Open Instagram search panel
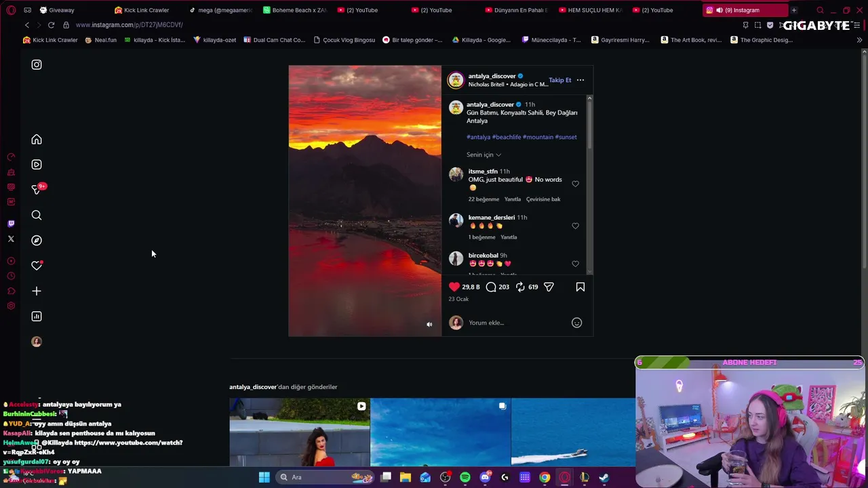Viewport: 868px width, 488px height. coord(37,216)
